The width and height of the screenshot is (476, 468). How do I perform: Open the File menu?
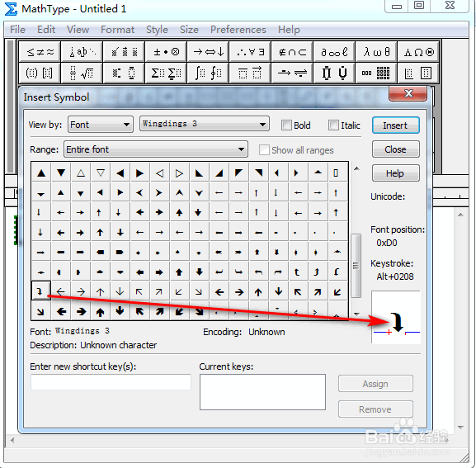coord(17,30)
